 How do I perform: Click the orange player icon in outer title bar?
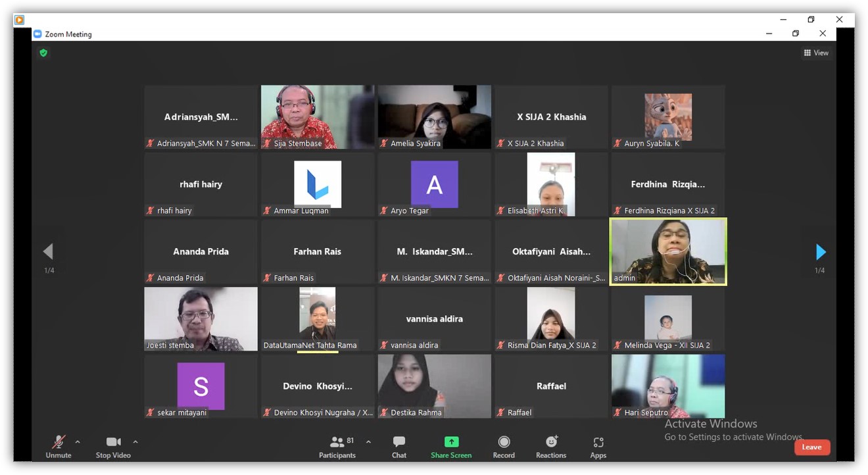[x=20, y=20]
